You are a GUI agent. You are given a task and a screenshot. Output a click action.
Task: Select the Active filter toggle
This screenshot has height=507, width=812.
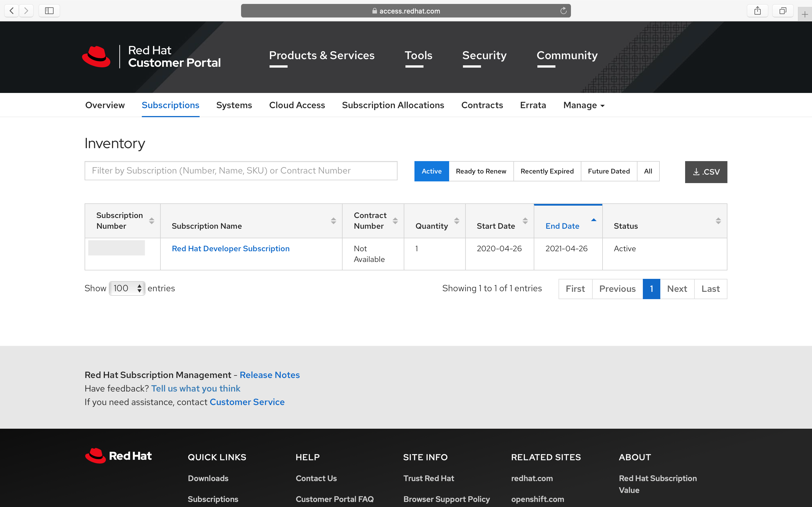tap(431, 171)
